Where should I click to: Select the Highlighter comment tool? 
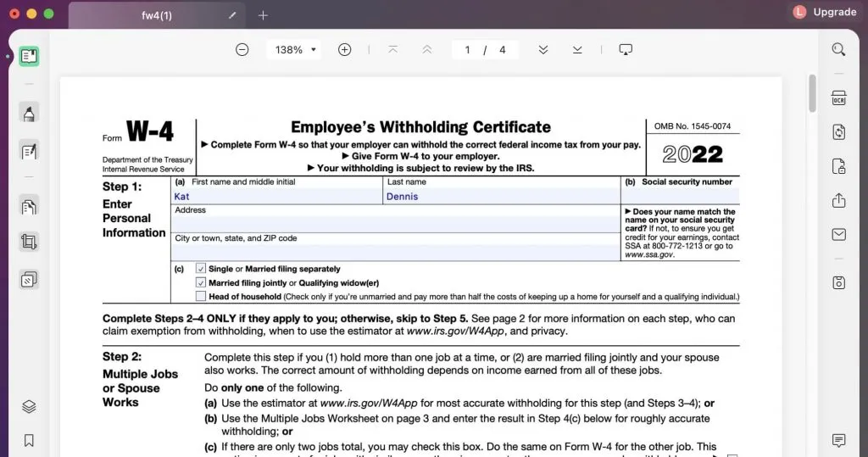(29, 114)
